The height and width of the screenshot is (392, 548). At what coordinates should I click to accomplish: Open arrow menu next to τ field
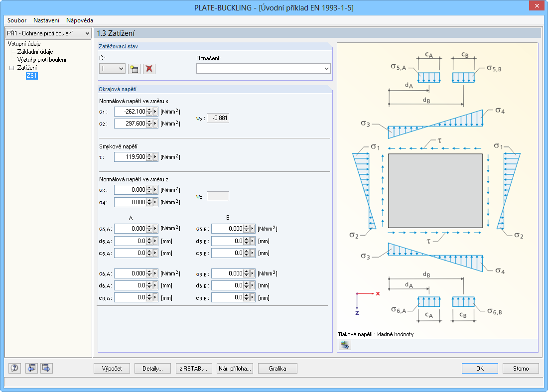pyautogui.click(x=155, y=157)
